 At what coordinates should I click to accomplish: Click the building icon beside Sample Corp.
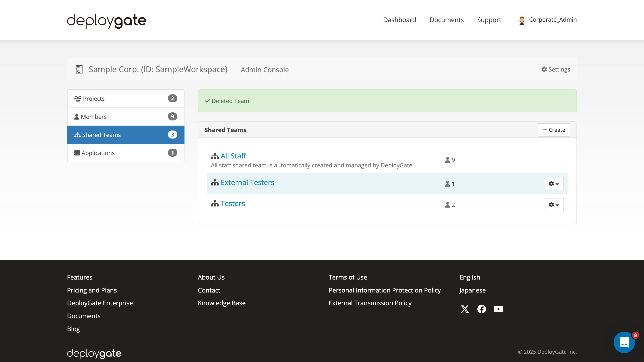(x=79, y=69)
